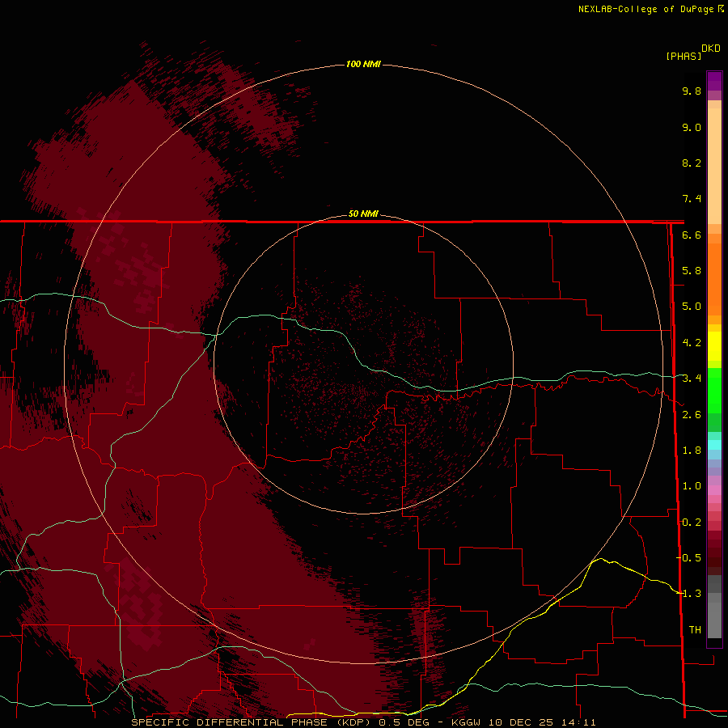Click the 8.2 scale label
728x728 pixels.
click(692, 163)
